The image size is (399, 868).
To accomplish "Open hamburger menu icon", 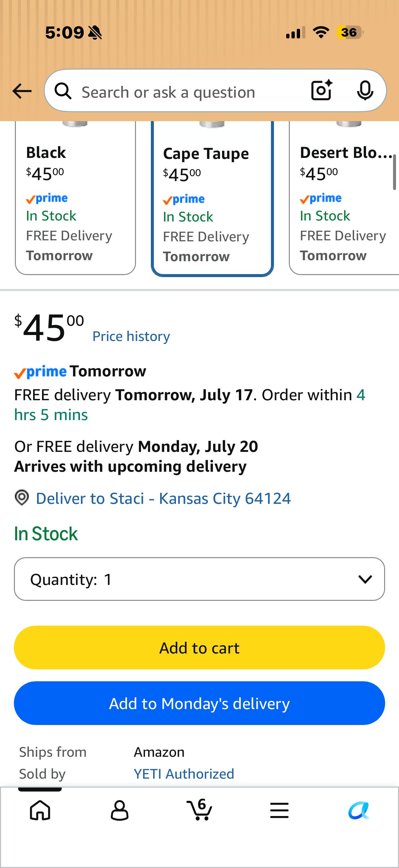I will (279, 810).
